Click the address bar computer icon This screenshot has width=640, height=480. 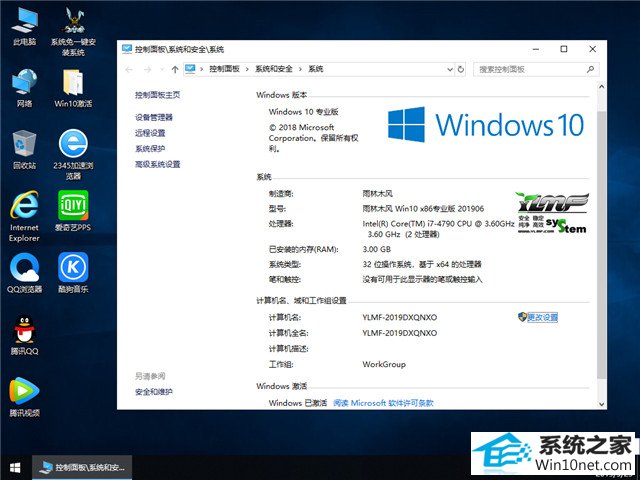click(190, 69)
